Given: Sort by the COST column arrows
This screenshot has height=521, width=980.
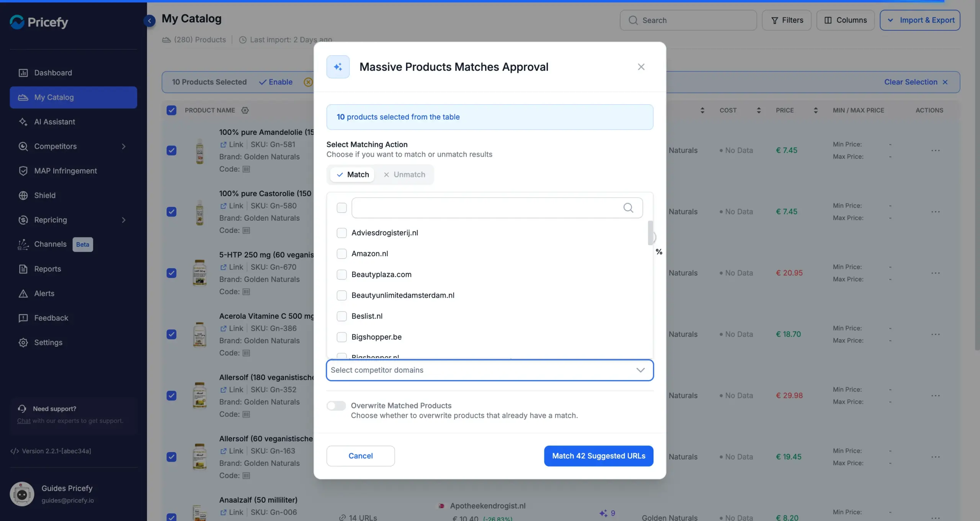Looking at the screenshot, I should 758,110.
